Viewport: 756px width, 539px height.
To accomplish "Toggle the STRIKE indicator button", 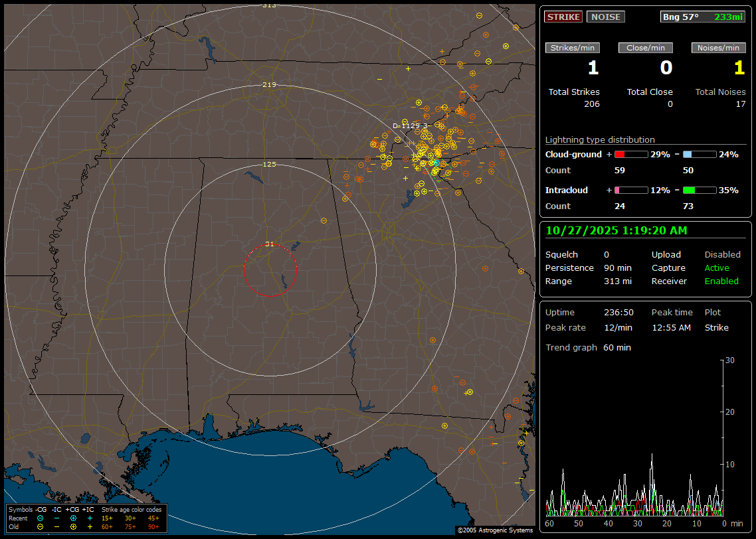I will pos(563,17).
